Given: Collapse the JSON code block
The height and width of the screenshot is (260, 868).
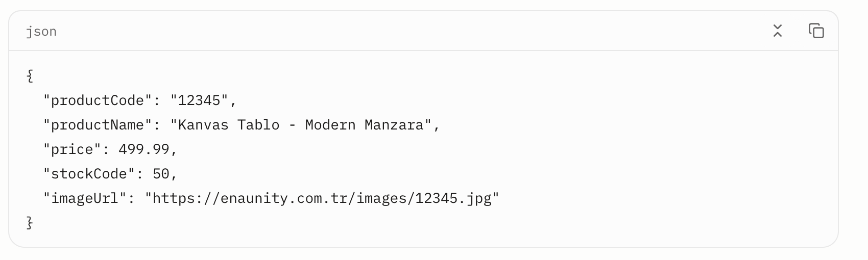Looking at the screenshot, I should click(x=777, y=31).
